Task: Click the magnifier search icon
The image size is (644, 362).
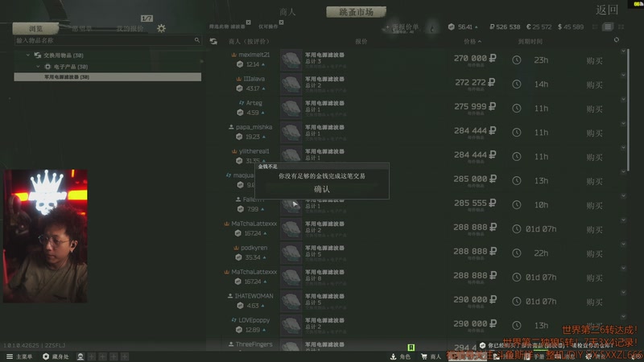Action: pyautogui.click(x=197, y=39)
